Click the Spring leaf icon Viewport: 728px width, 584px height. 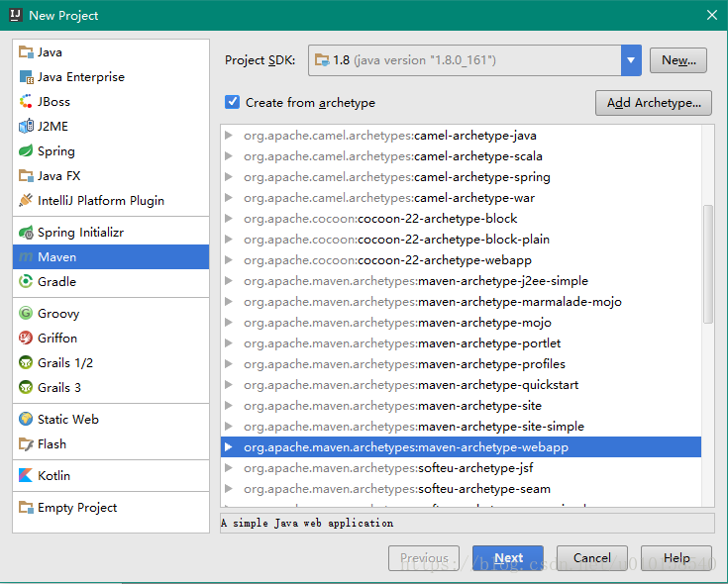(x=26, y=150)
